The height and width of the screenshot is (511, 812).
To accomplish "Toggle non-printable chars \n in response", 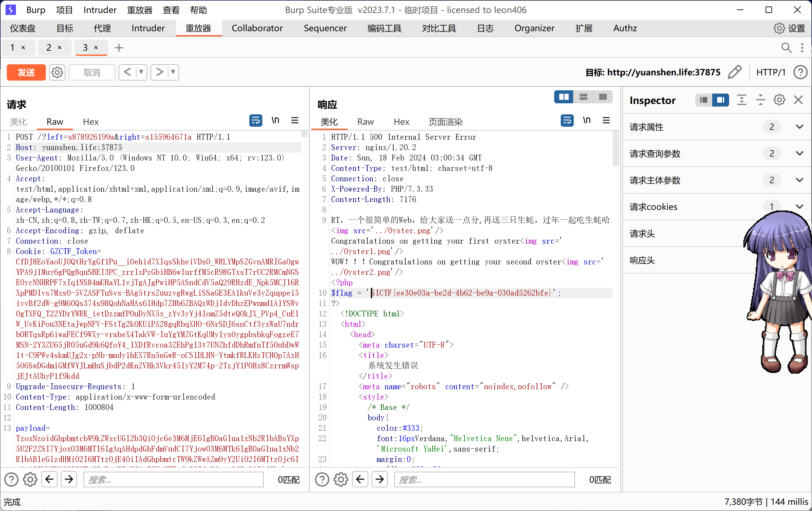I will point(587,120).
